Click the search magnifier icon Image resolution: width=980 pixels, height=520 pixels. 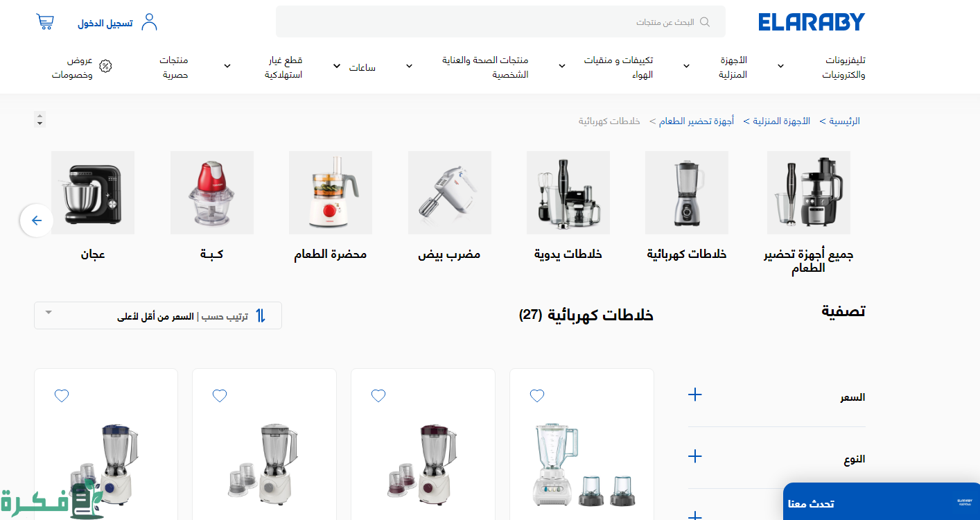[705, 22]
